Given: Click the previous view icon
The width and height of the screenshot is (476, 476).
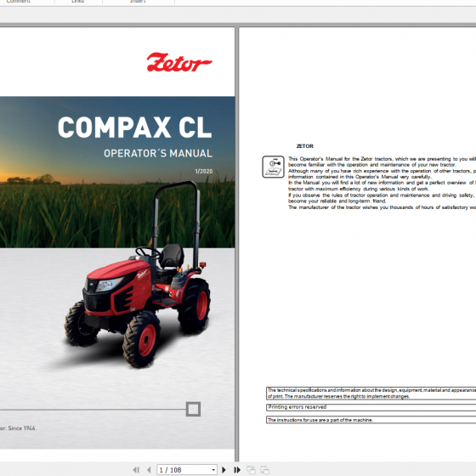Looking at the screenshot, I should point(251,470).
